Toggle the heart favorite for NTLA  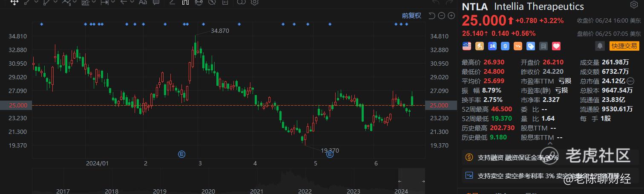pos(556,46)
